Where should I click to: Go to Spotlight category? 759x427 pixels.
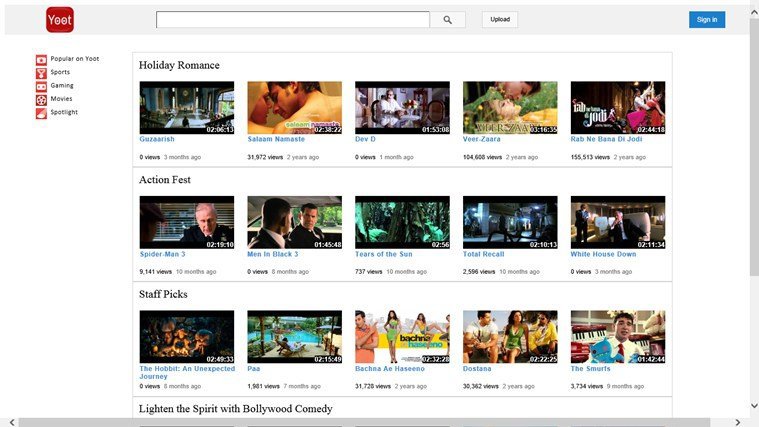pos(64,112)
